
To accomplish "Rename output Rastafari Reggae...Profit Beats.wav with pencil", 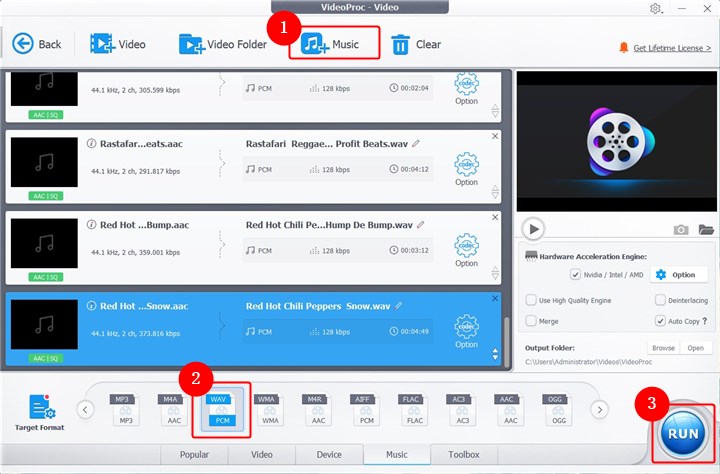I will point(416,143).
